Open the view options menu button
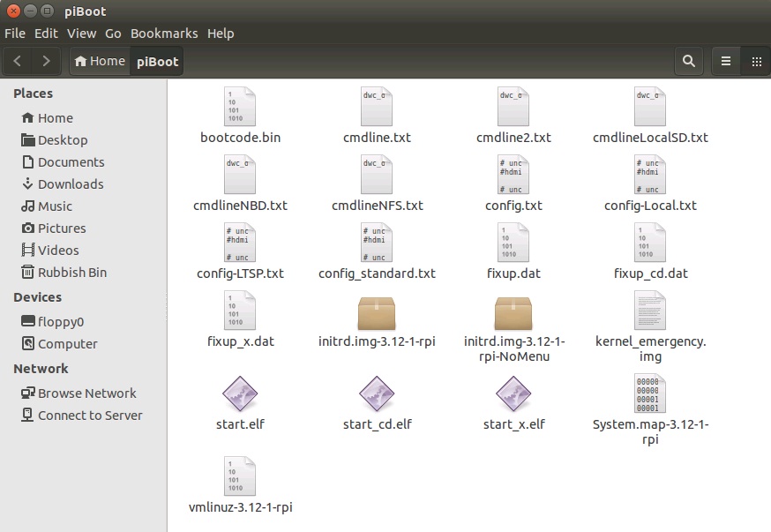The image size is (771, 532). coord(725,61)
